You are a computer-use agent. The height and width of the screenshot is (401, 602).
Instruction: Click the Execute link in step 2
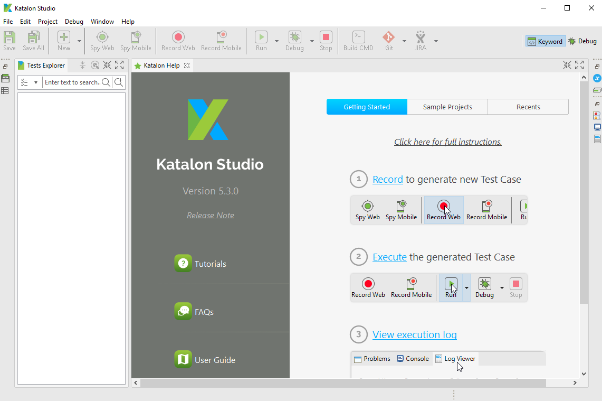[x=389, y=257]
